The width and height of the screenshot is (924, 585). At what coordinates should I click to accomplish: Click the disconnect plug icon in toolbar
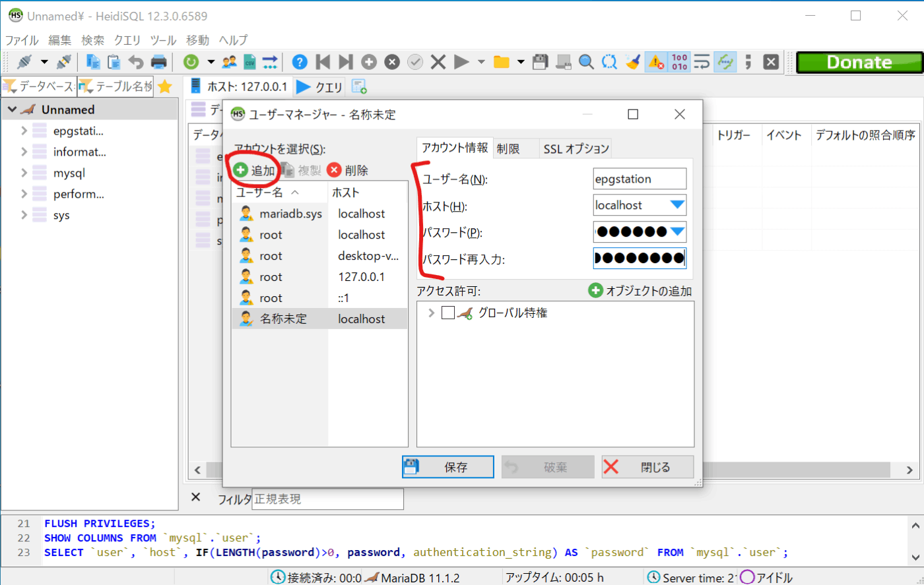point(64,62)
